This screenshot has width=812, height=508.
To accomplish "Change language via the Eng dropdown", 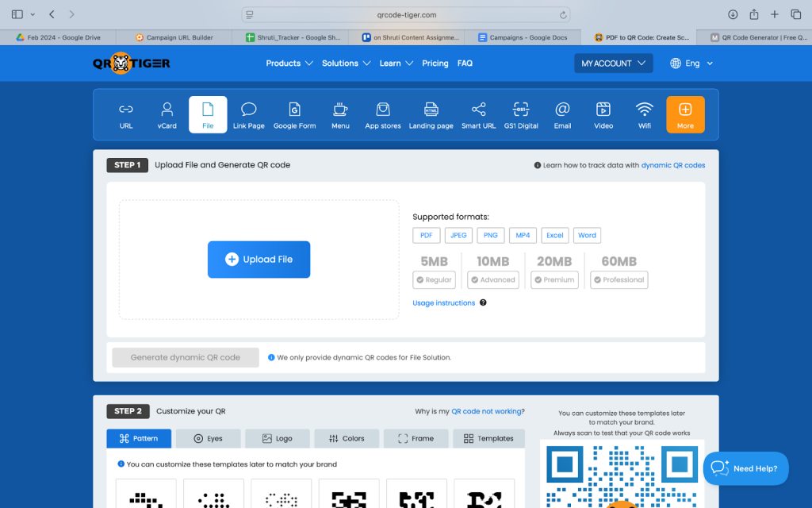I will 691,63.
